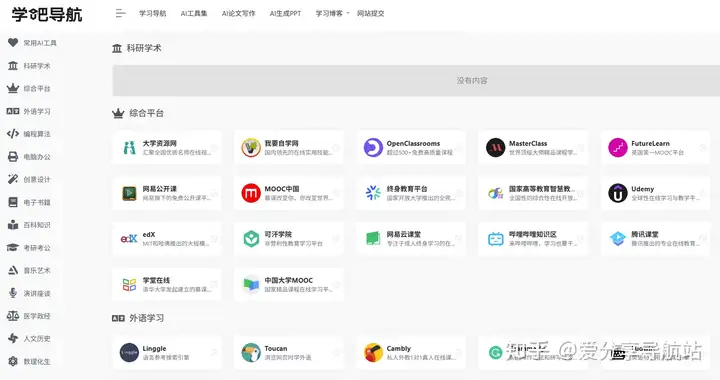Screen dimensions: 720x380
Task: Click the 电子书籍 book icon
Action: tap(13, 202)
